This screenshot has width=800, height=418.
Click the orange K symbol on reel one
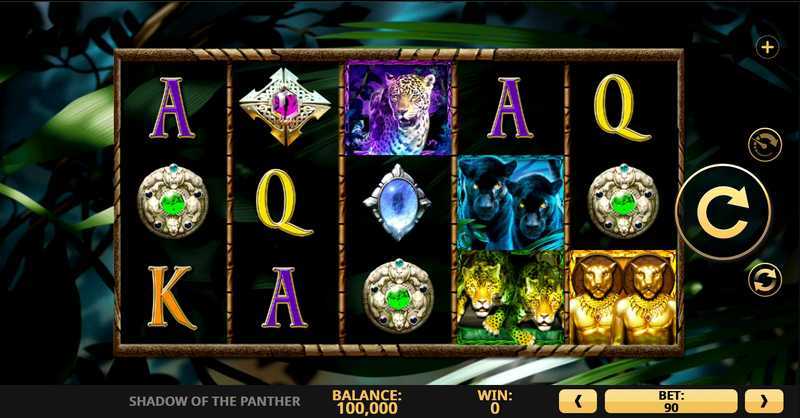[x=172, y=297]
